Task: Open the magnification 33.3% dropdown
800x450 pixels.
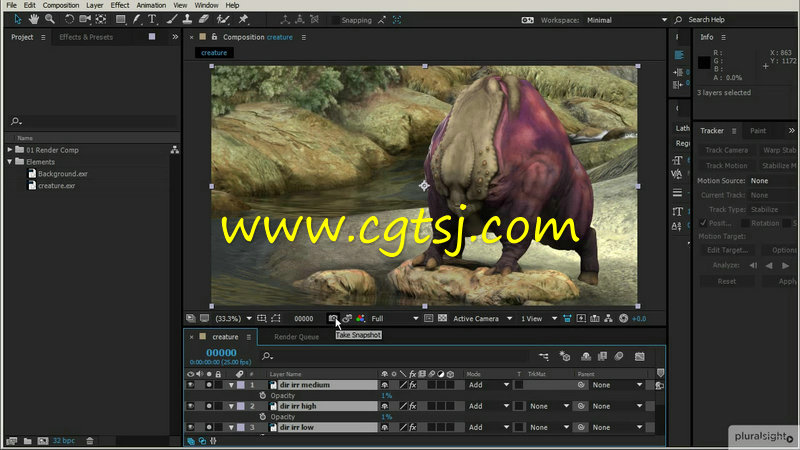Action: (x=234, y=318)
